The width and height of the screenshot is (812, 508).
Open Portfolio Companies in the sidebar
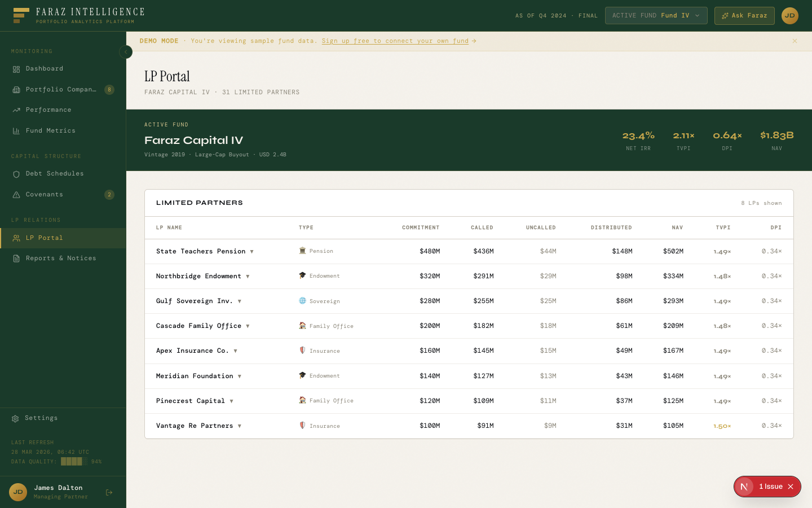point(63,89)
